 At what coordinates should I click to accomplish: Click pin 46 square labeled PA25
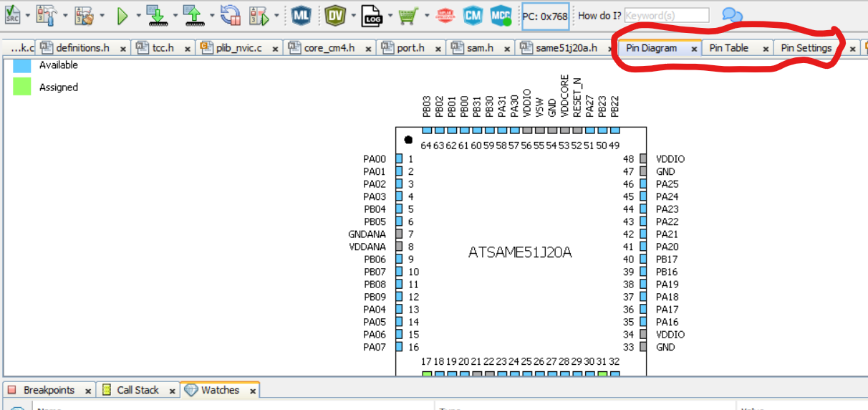643,184
